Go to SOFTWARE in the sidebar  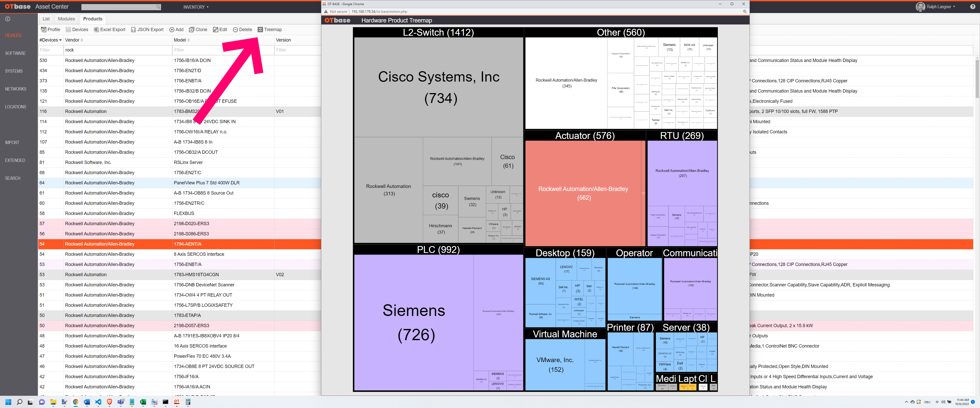tap(15, 53)
